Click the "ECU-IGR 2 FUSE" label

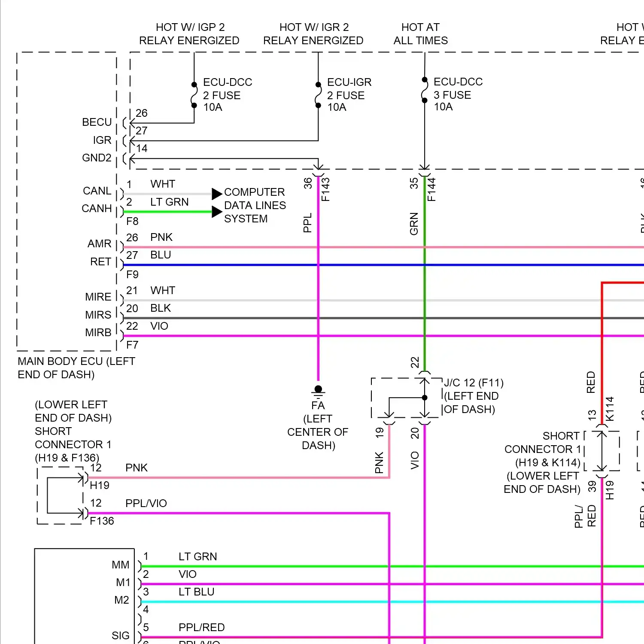pos(349,88)
